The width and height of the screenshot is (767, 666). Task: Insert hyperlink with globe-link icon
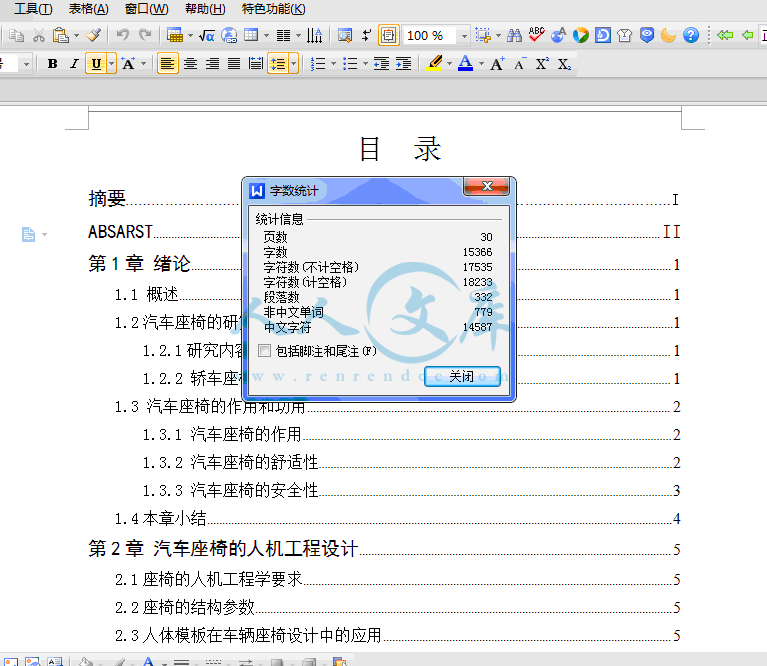[229, 36]
